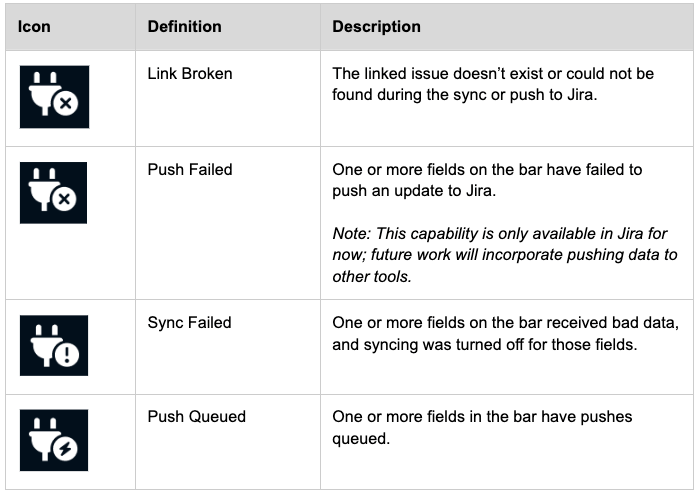Viewport: 699px width, 496px height.
Task: Click the Push Queued plug icon
Action: [x=54, y=440]
